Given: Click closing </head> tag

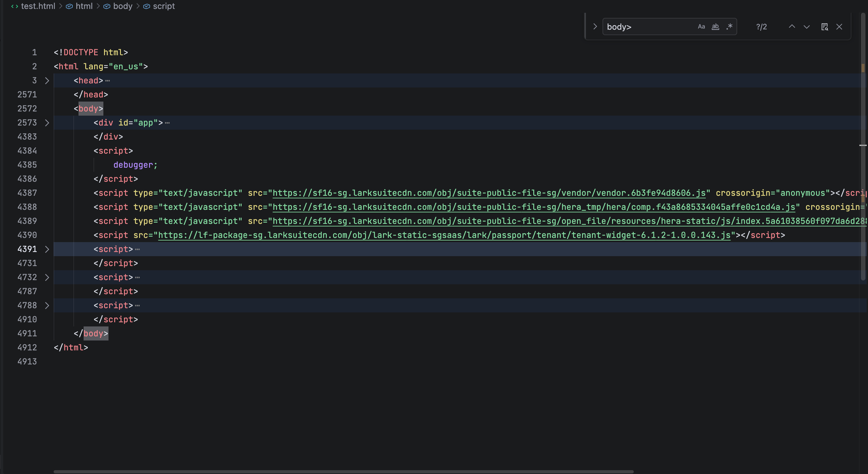Looking at the screenshot, I should [x=91, y=95].
